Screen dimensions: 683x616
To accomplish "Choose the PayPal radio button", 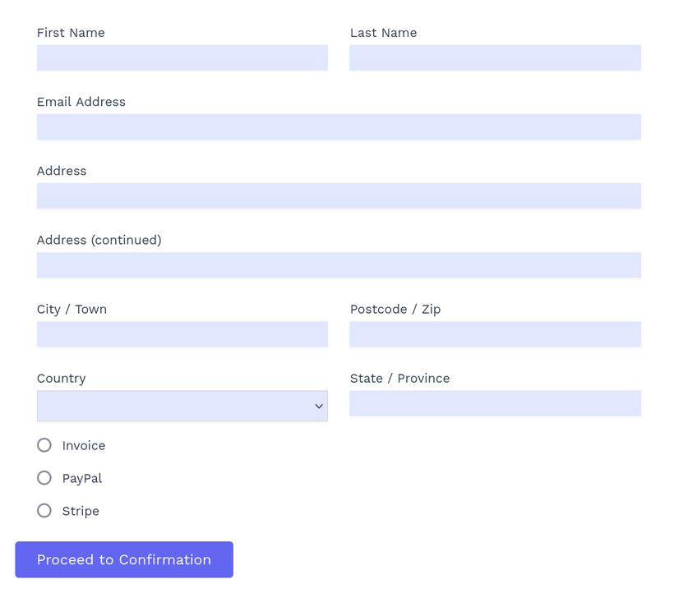I will tap(44, 478).
